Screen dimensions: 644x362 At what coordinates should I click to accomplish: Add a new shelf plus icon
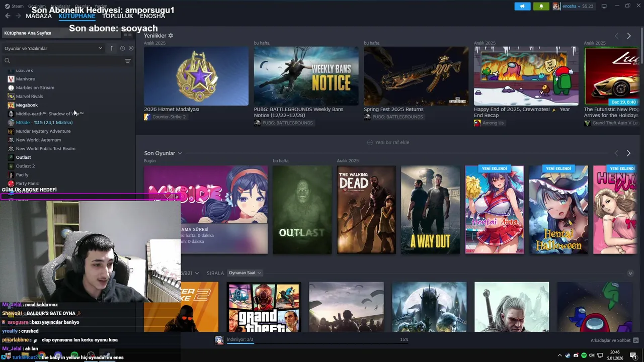point(370,142)
